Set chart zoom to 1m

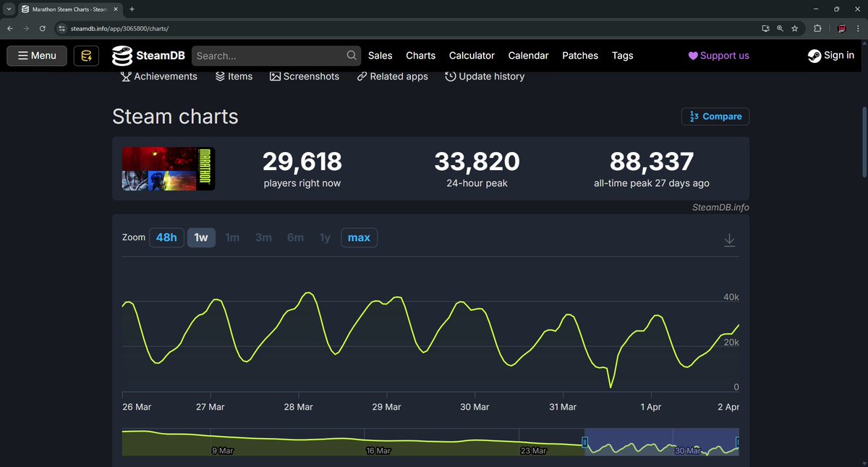point(232,237)
